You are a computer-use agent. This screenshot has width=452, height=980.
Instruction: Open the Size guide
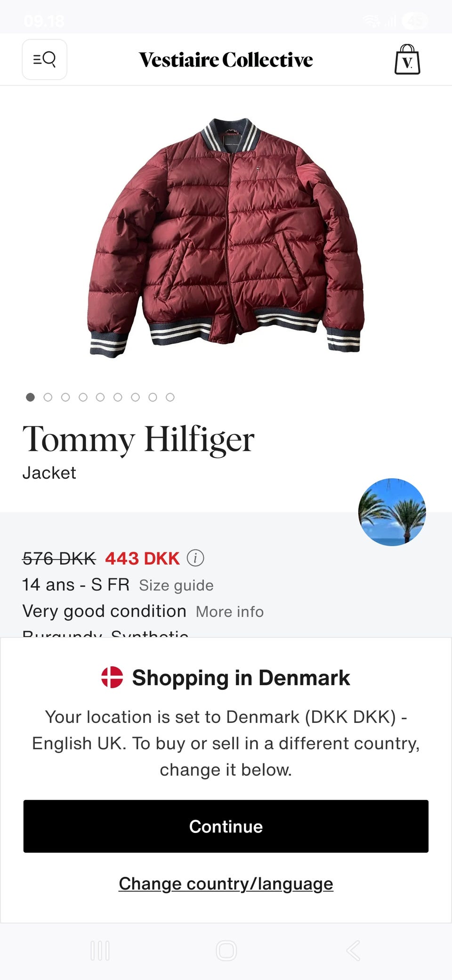(x=176, y=585)
